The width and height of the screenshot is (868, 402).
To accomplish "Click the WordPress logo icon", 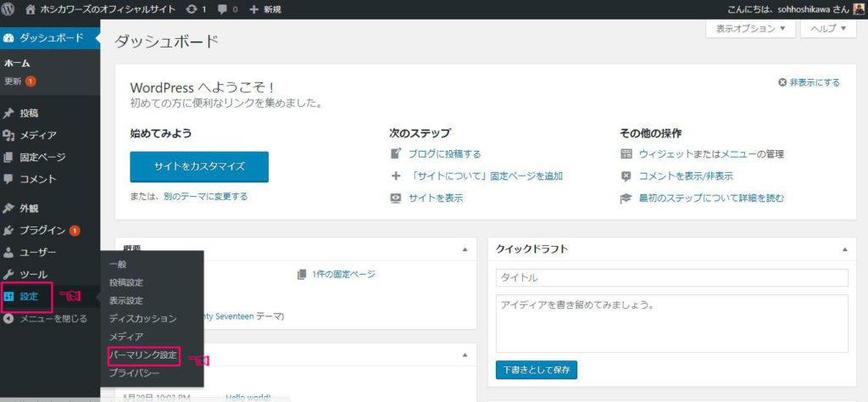I will point(8,8).
